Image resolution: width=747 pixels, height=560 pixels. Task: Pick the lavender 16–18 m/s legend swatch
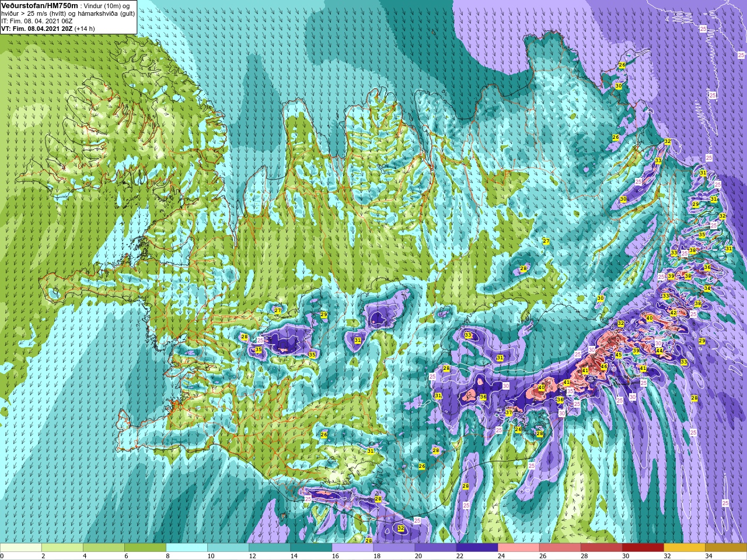point(352,548)
